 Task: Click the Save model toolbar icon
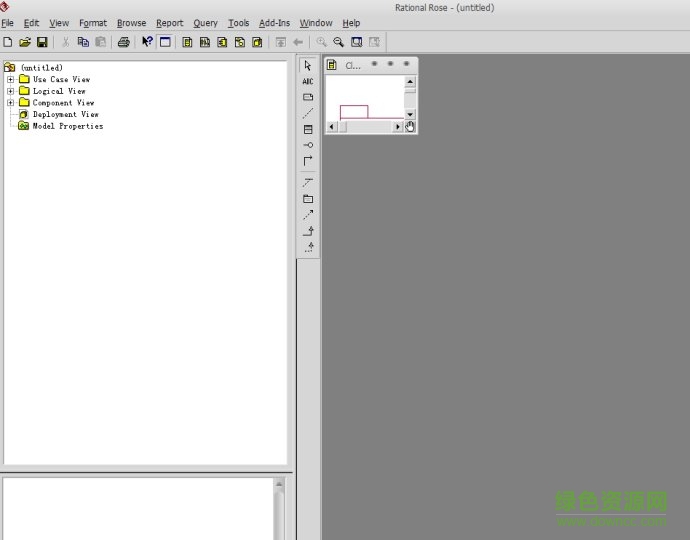click(x=42, y=42)
